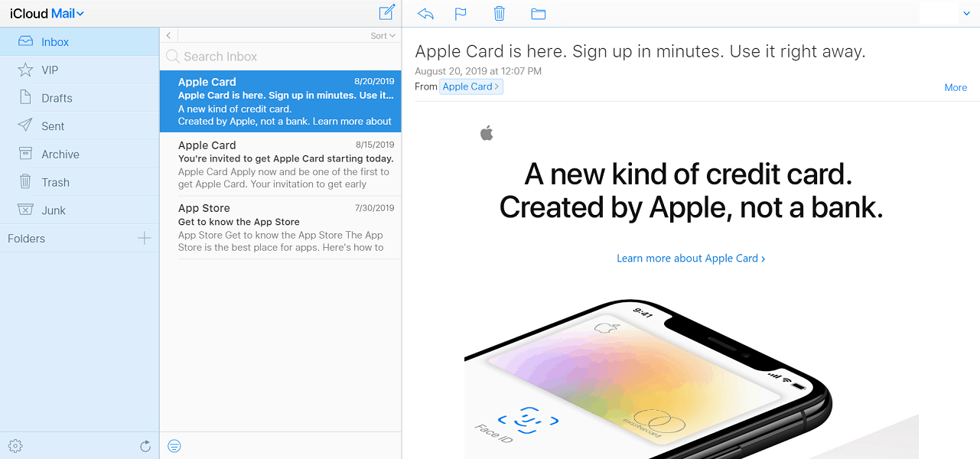Select the Apple Card email from 8/20/2019
Viewport: 980px width, 459px height.
pyautogui.click(x=281, y=101)
